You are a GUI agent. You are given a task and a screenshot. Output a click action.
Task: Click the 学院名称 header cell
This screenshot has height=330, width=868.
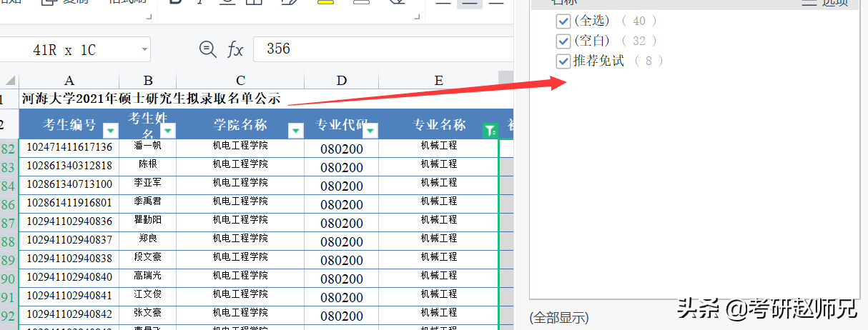coord(241,124)
